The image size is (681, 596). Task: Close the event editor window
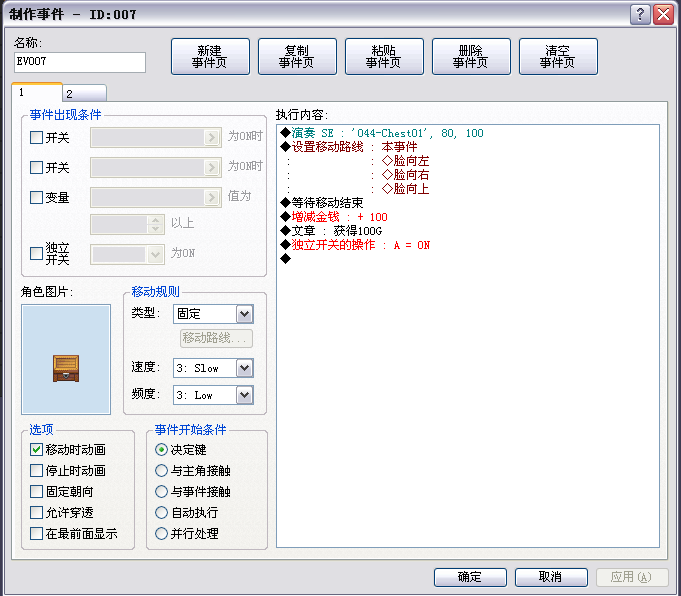[x=664, y=14]
